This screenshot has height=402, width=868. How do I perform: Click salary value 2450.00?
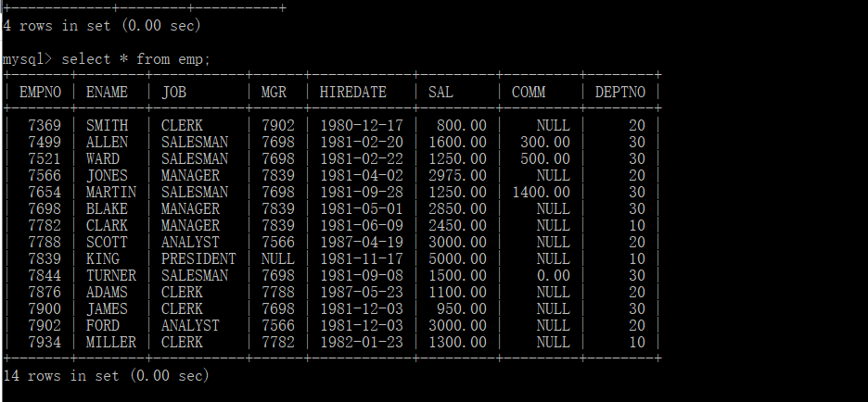point(457,226)
